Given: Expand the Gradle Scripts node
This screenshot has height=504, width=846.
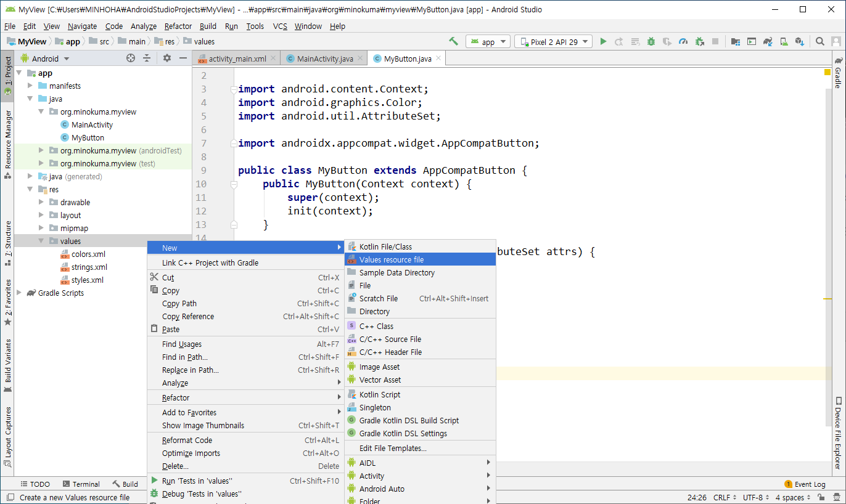Looking at the screenshot, I should [x=19, y=293].
